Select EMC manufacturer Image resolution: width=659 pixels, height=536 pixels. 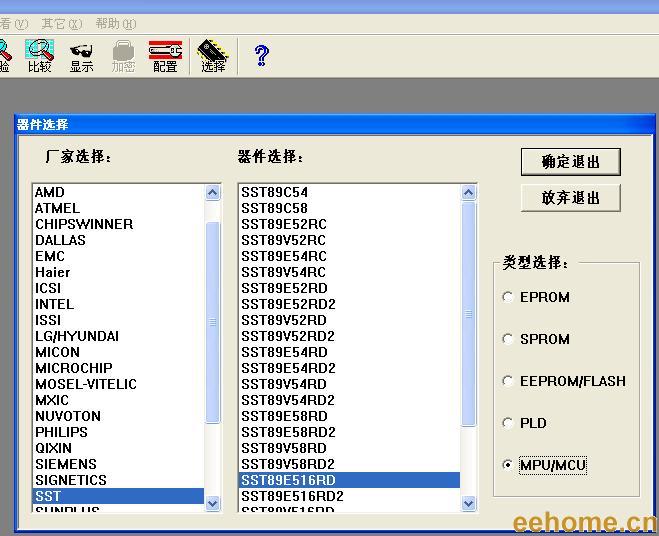[118, 256]
